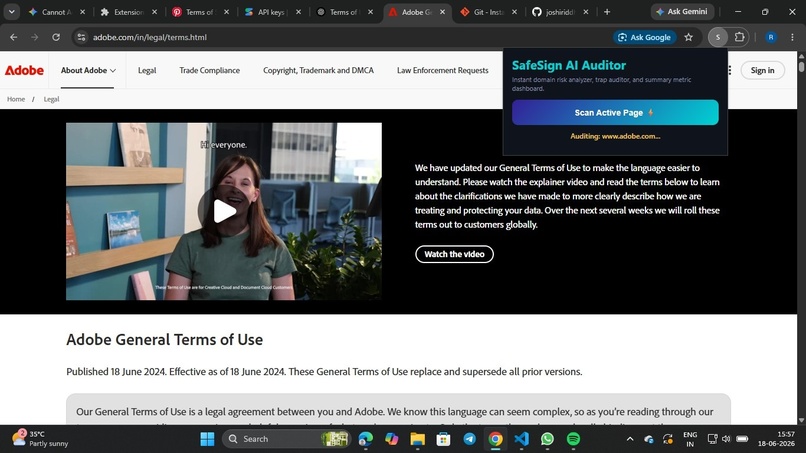Click the taskbar Search box
The width and height of the screenshot is (806, 453).
pos(286,439)
